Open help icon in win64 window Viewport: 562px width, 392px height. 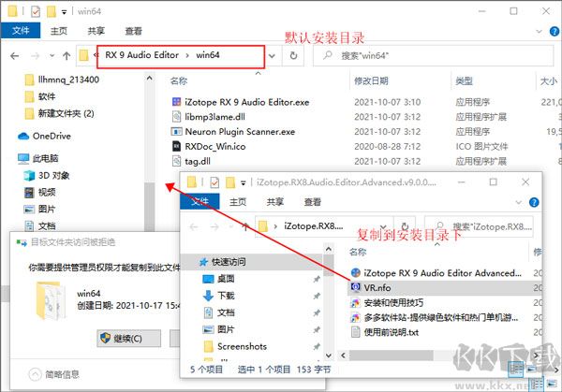[x=555, y=32]
